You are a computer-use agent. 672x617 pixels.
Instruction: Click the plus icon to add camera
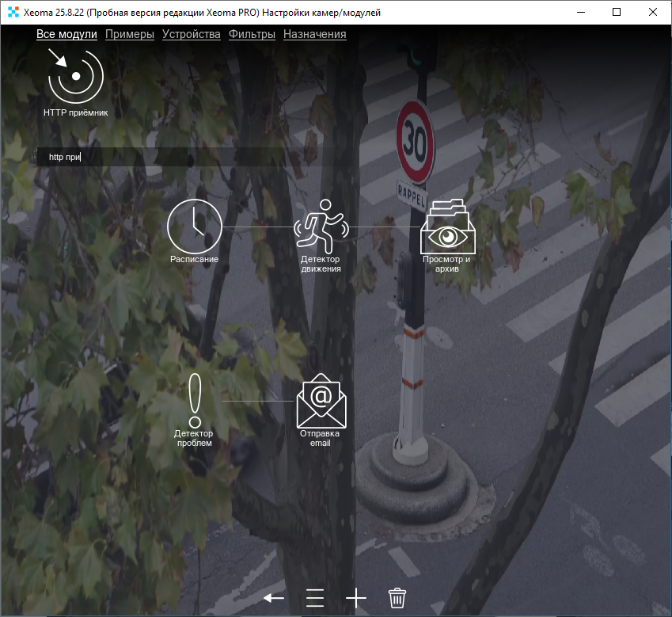tap(356, 597)
